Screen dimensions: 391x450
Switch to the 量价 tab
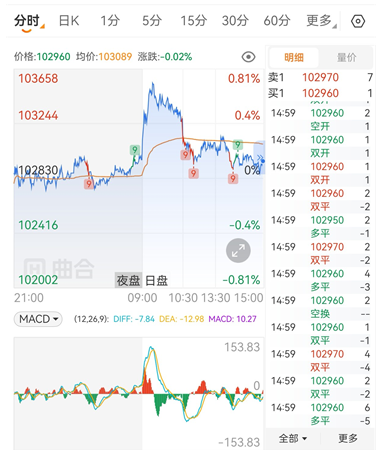346,58
